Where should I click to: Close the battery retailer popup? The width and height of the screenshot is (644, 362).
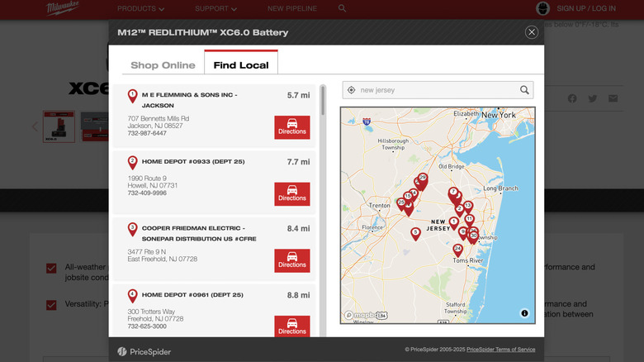pos(532,32)
